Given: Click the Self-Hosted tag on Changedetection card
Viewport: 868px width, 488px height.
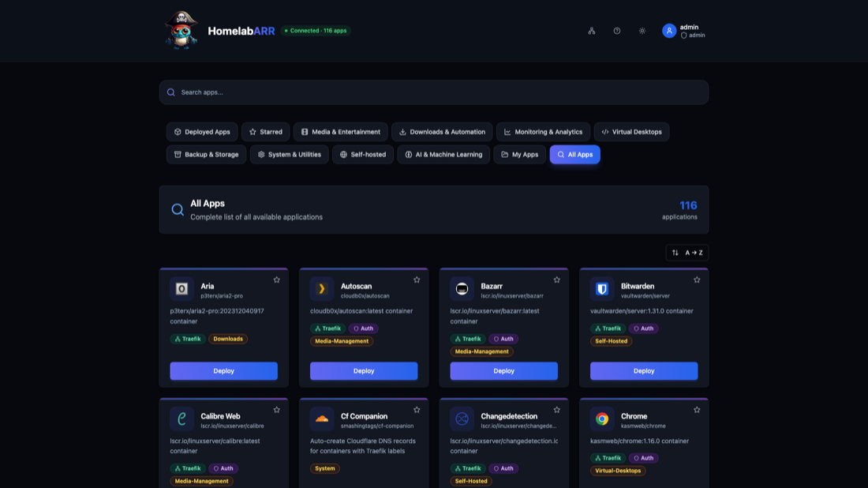Looking at the screenshot, I should pos(471,482).
